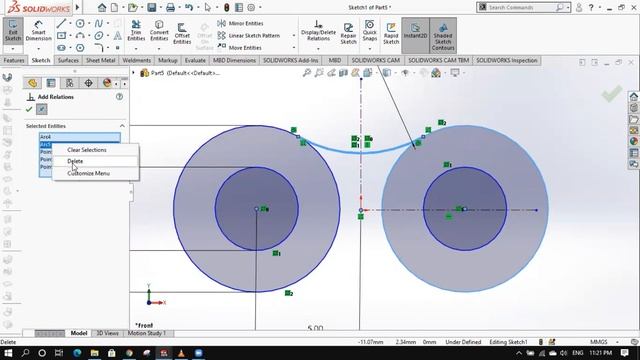This screenshot has height=360, width=640.
Task: Open Smart Dimension dropdown arrow
Action: pyautogui.click(x=38, y=49)
